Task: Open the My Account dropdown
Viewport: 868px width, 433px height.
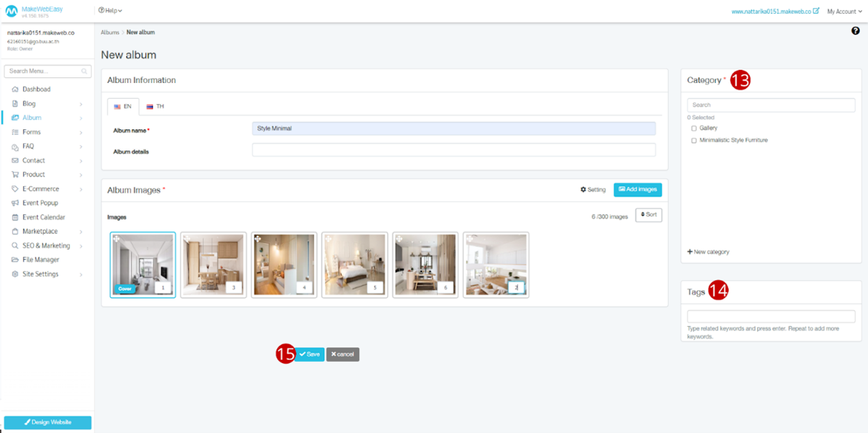Action: [844, 12]
